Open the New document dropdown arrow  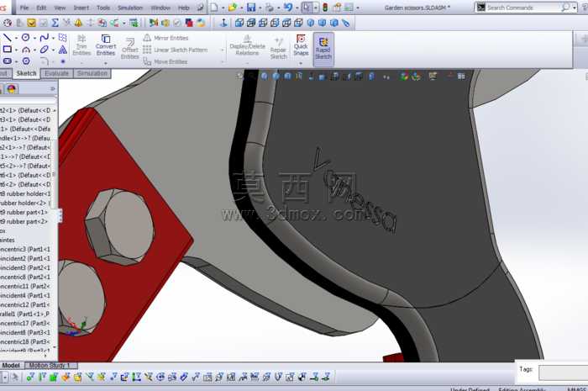coord(223,8)
